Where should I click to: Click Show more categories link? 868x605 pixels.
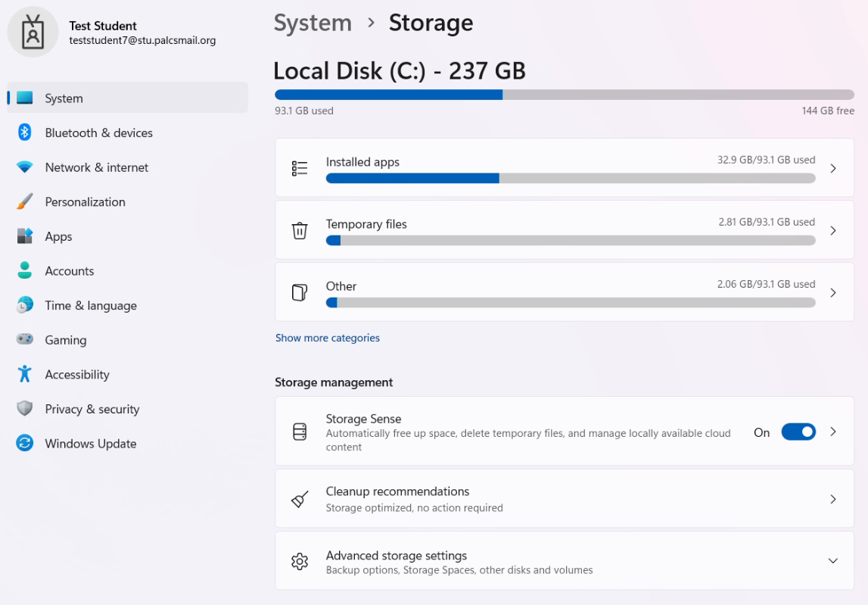point(327,338)
